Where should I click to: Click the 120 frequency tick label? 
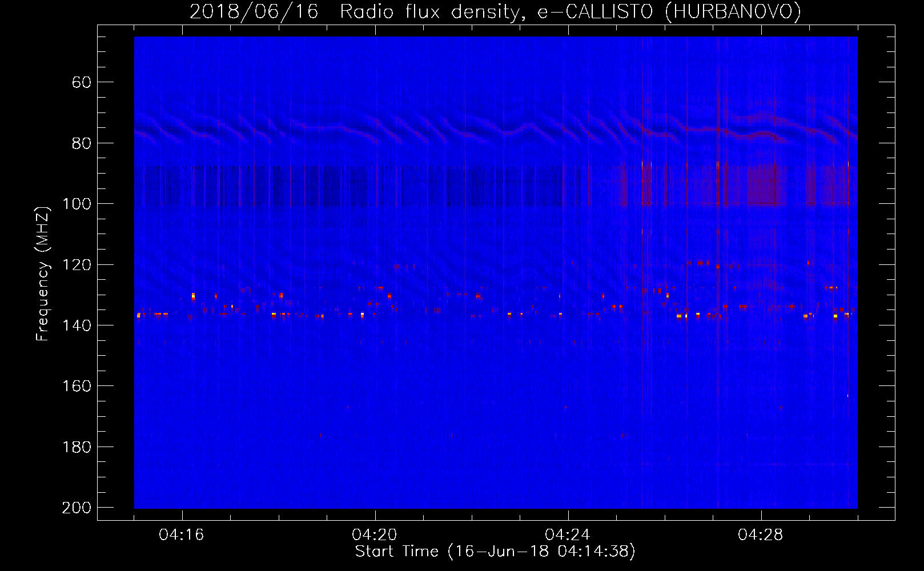[77, 265]
